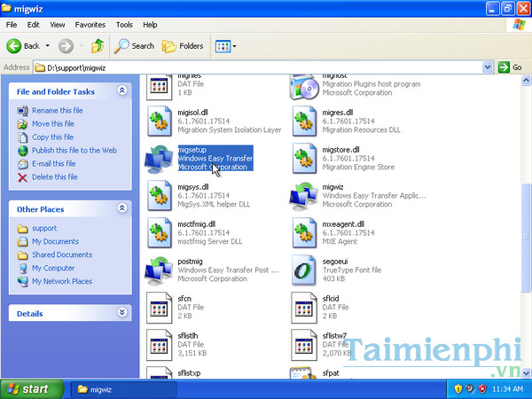The height and width of the screenshot is (399, 532).
Task: Click the migwiz taskbar button
Action: tap(123, 389)
